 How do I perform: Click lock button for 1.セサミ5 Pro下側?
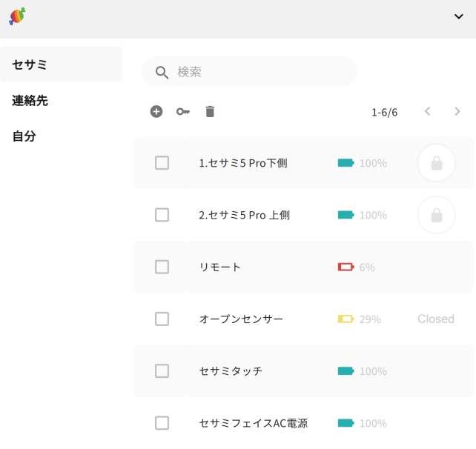click(437, 163)
